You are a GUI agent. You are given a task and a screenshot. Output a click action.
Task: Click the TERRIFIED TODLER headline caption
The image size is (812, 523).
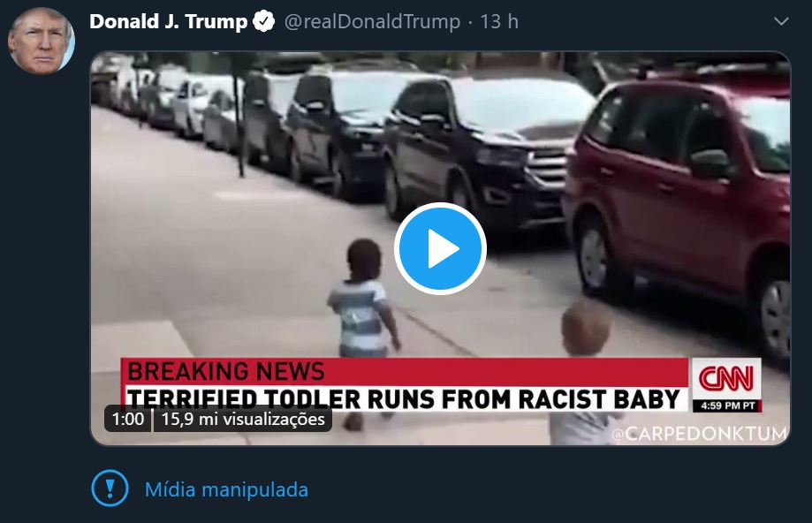click(x=404, y=398)
